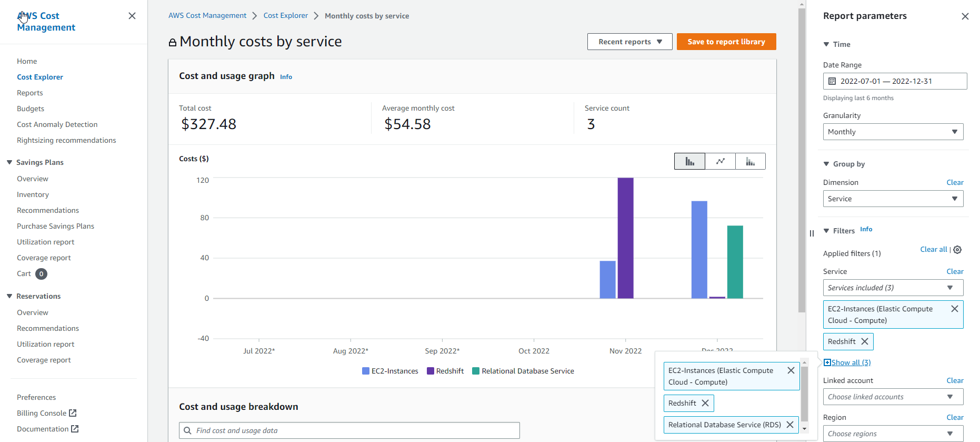Remove EC2-Instances chip in popup list
This screenshot has height=442, width=980.
pos(791,370)
